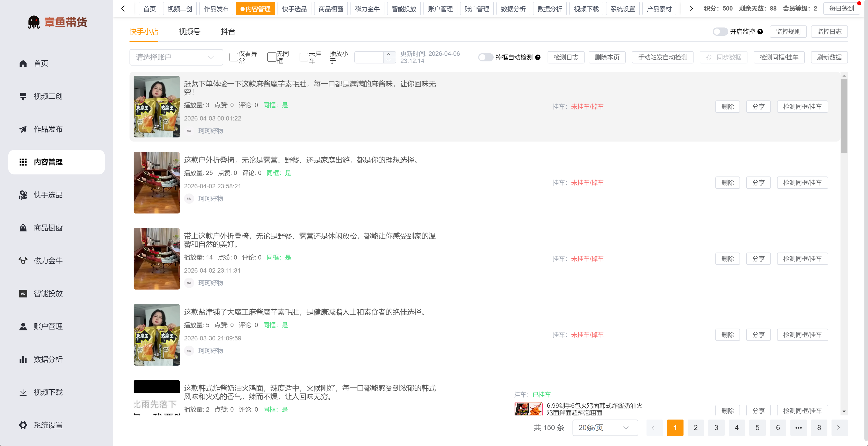868x446 pixels.
Task: Click toolbar 检测同框/挂车 button beside 刷新数据
Action: click(x=779, y=57)
